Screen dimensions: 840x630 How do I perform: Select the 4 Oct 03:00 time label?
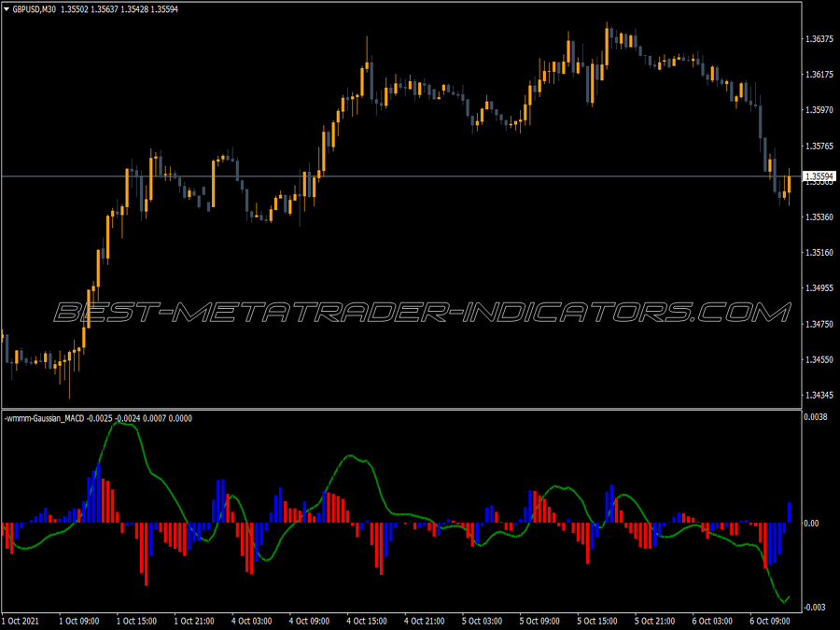click(x=251, y=621)
